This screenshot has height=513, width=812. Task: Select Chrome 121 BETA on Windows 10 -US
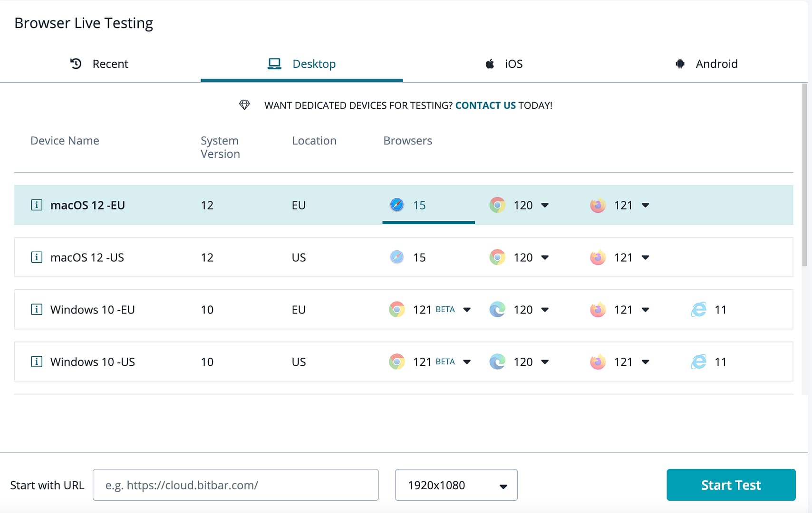click(414, 361)
